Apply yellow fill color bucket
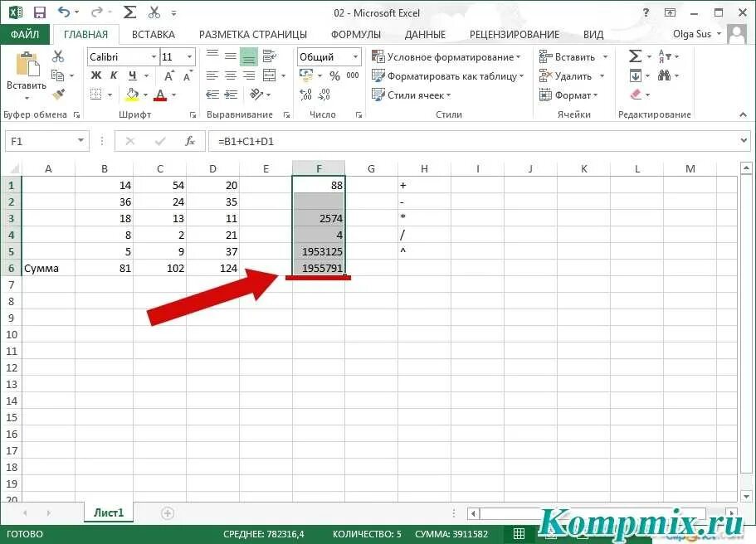The width and height of the screenshot is (756, 544). click(x=132, y=95)
